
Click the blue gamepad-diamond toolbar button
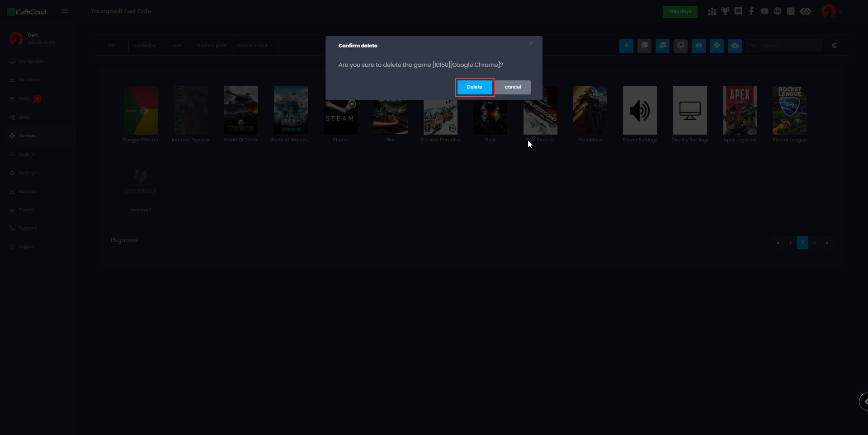717,46
